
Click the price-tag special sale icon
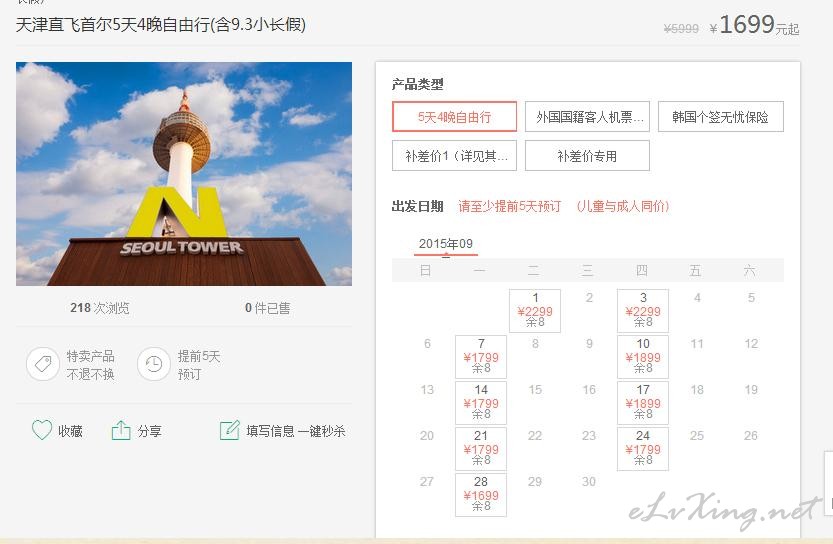coord(43,364)
